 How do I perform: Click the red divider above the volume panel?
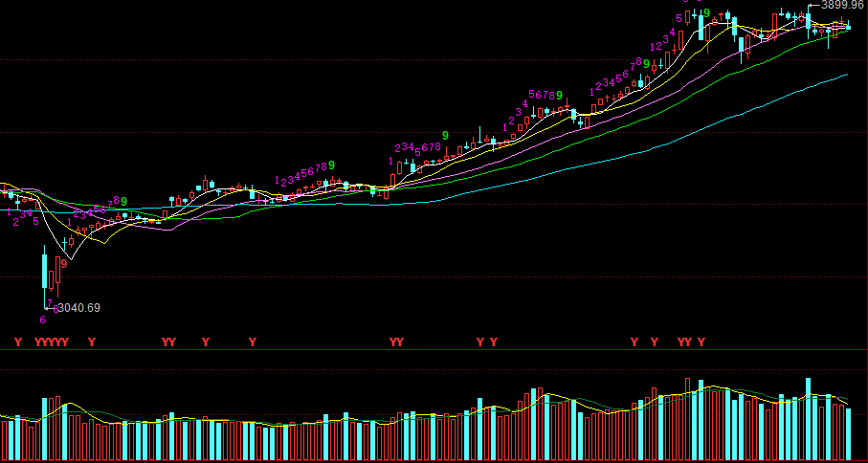pyautogui.click(x=431, y=349)
